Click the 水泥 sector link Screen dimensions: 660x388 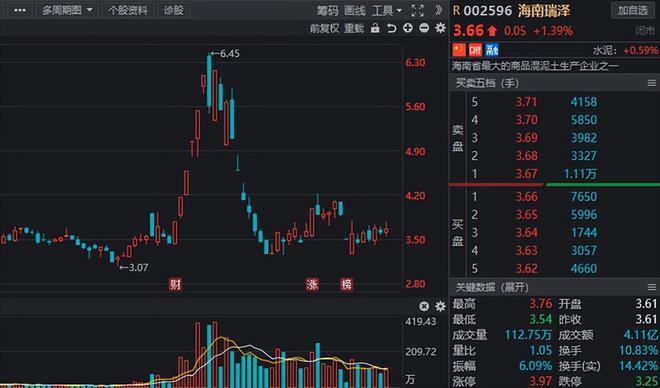point(604,50)
